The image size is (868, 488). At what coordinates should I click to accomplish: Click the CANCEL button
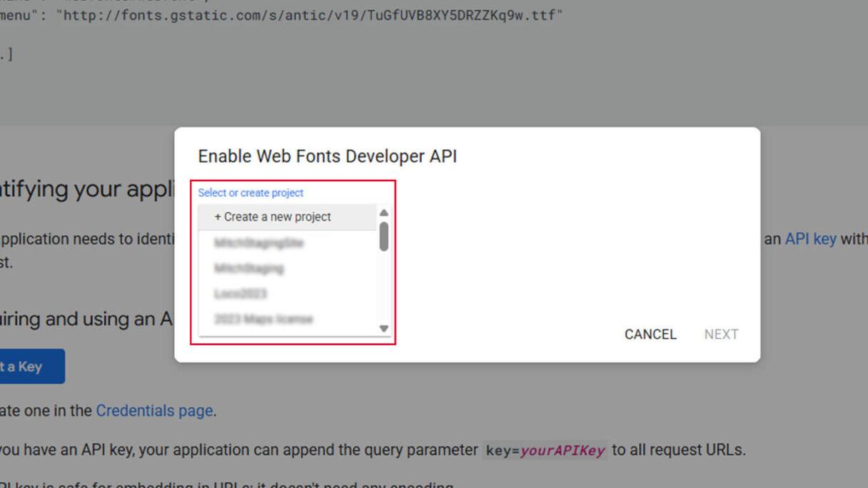coord(650,334)
